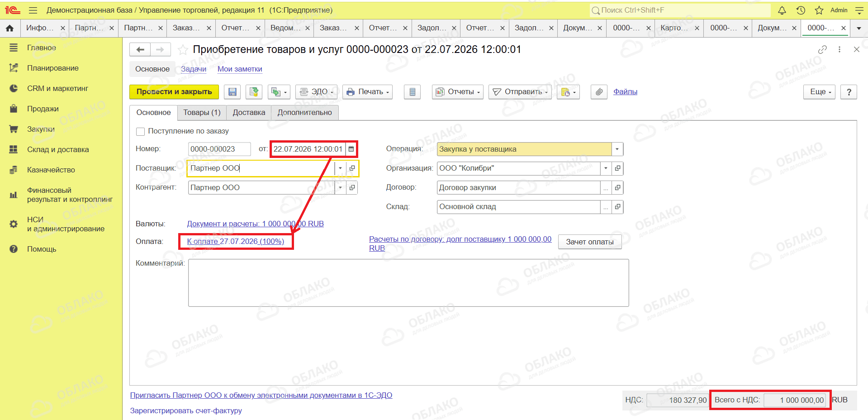Open the Контрагент record with the open icon
Screen dimensions: 868x420
point(352,187)
